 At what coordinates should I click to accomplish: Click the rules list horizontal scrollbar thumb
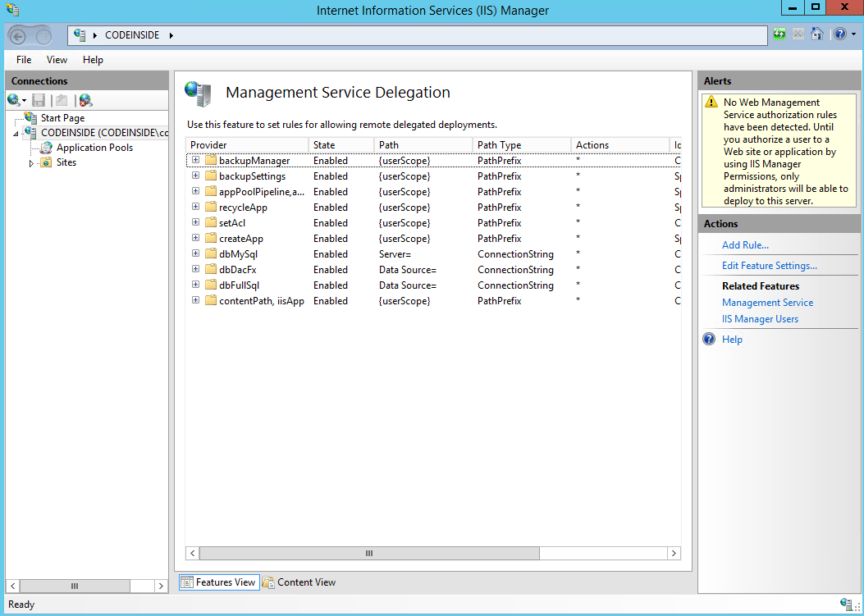[369, 553]
